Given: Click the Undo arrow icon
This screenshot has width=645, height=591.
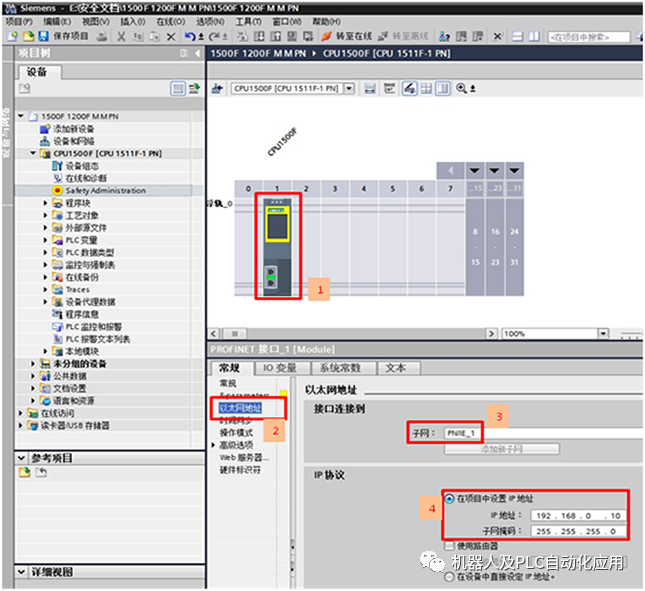Looking at the screenshot, I should coord(190,37).
